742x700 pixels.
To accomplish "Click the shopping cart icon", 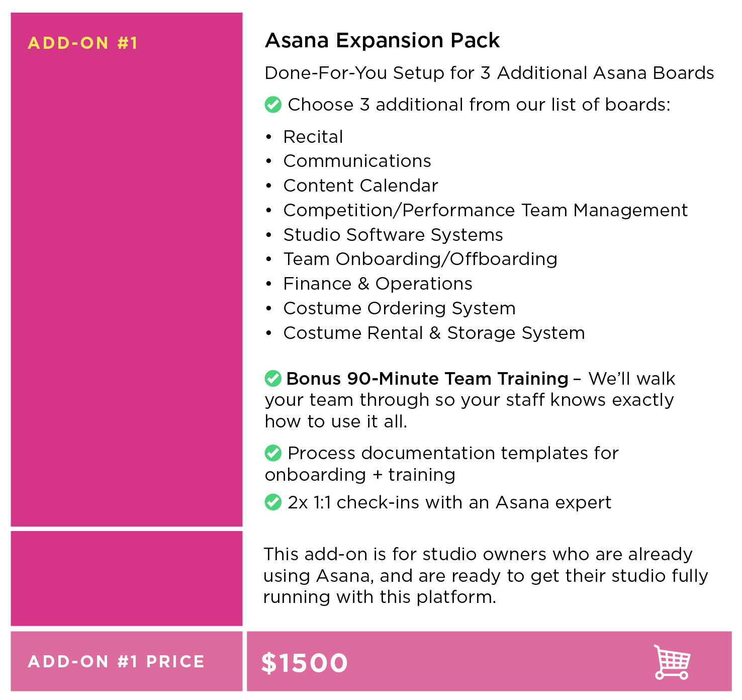I will pos(672,662).
